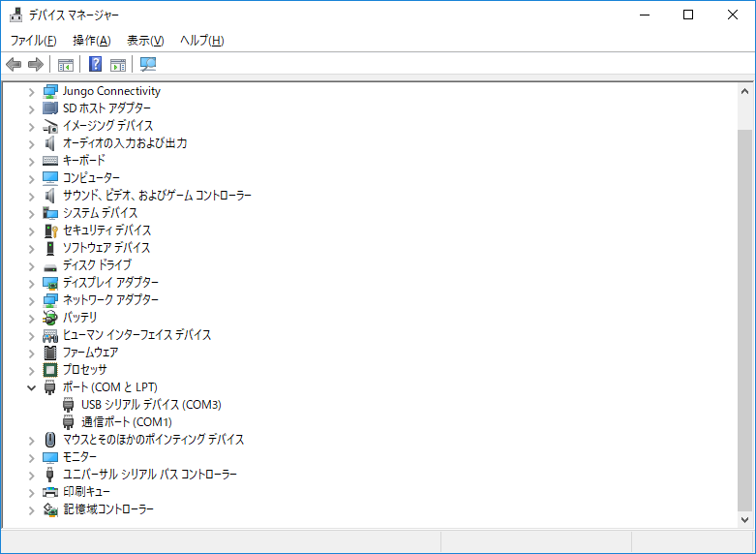Expand the バッテリ node

[x=31, y=318]
